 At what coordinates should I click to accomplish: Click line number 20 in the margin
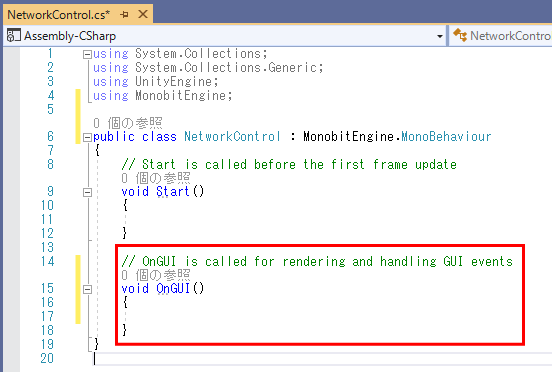coord(47,358)
